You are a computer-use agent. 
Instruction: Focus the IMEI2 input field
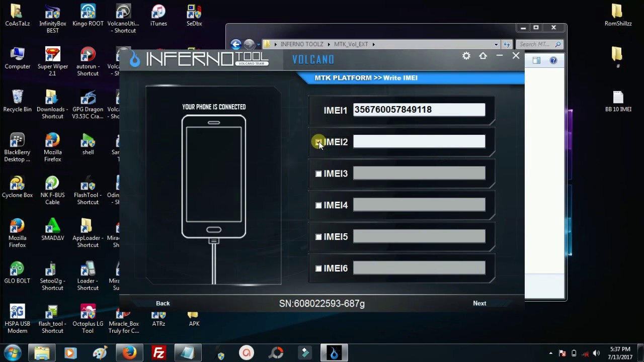[419, 142]
